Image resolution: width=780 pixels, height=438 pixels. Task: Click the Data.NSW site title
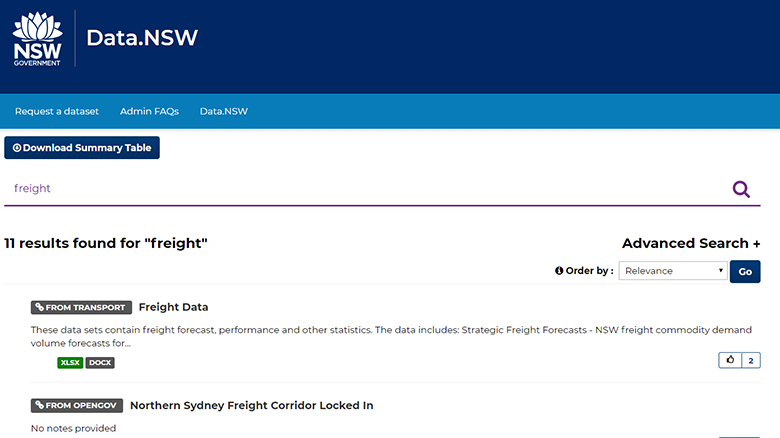[x=142, y=38]
